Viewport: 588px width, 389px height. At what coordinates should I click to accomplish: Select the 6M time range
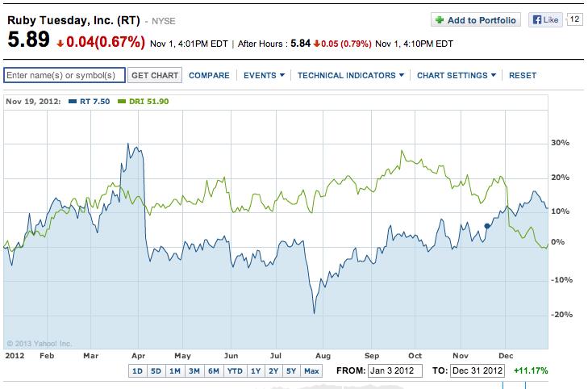214,371
